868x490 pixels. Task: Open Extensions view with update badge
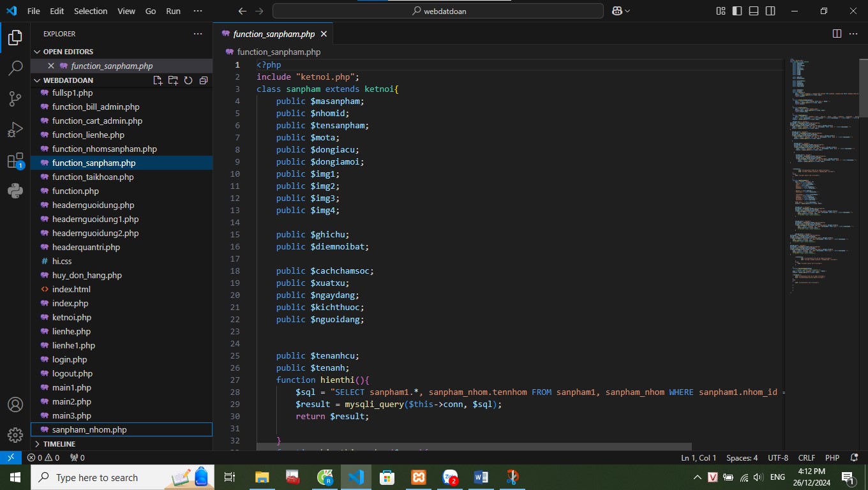[x=15, y=160]
